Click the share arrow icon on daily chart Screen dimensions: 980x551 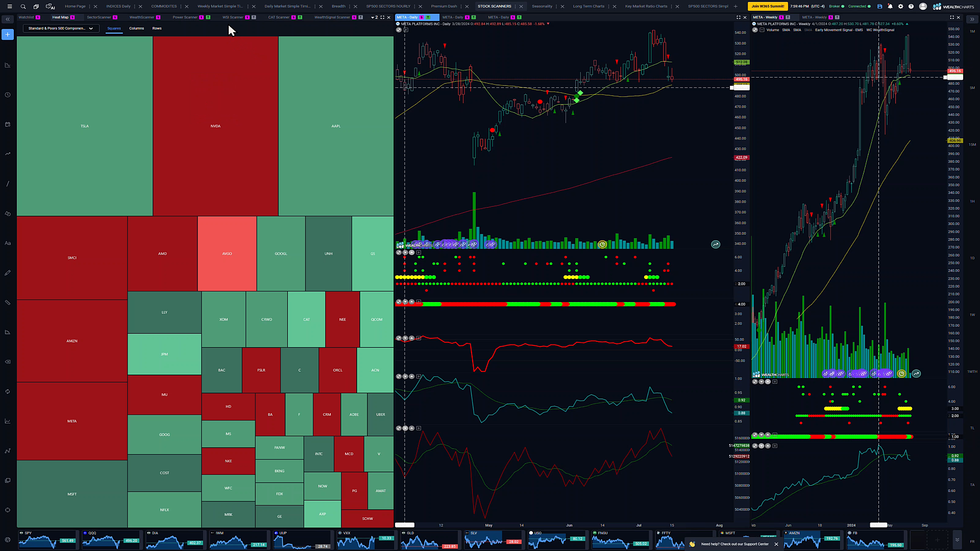[716, 244]
